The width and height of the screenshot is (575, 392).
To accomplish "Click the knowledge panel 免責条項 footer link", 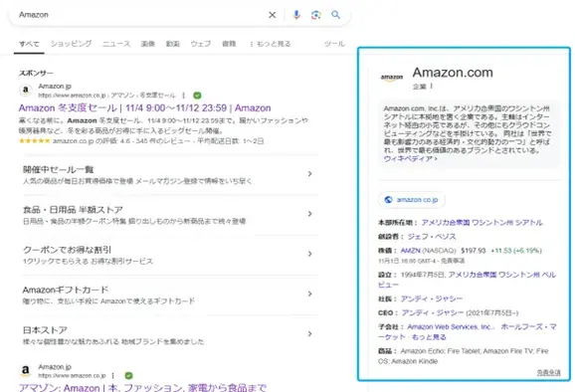I will [x=548, y=372].
